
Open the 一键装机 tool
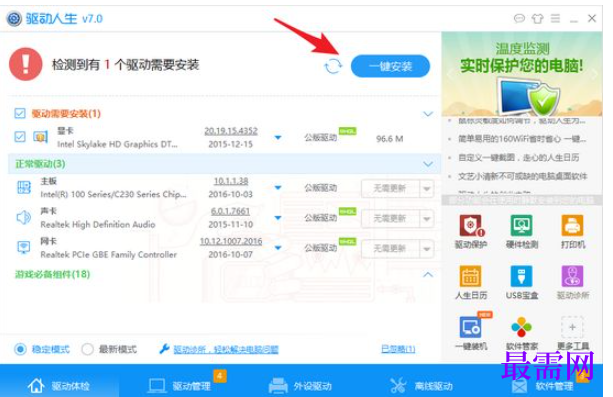point(471,333)
